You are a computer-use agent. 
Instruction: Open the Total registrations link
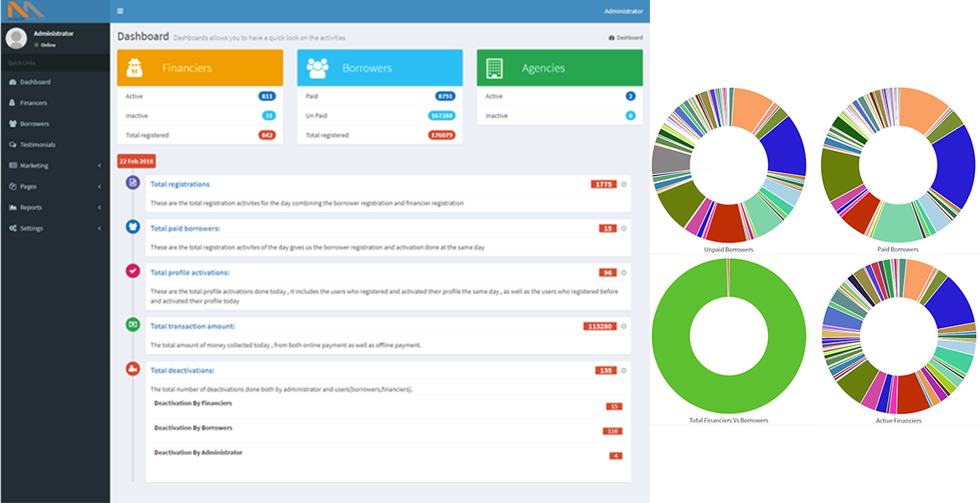click(x=180, y=184)
